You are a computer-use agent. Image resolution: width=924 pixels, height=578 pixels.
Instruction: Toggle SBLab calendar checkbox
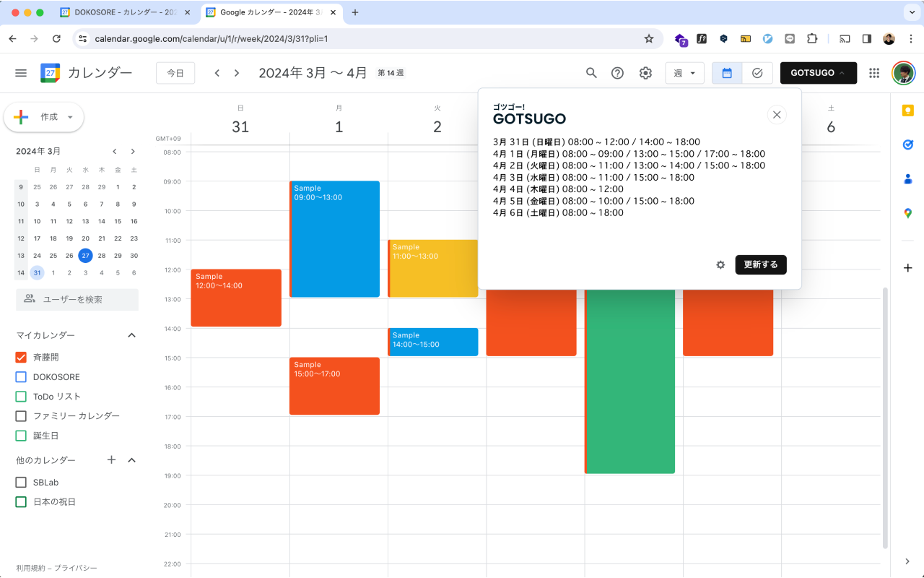21,482
